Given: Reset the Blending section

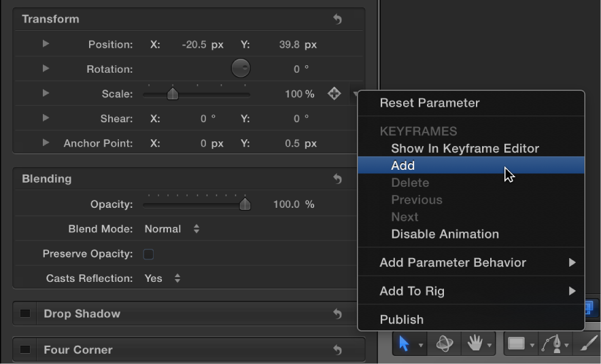Looking at the screenshot, I should (337, 179).
